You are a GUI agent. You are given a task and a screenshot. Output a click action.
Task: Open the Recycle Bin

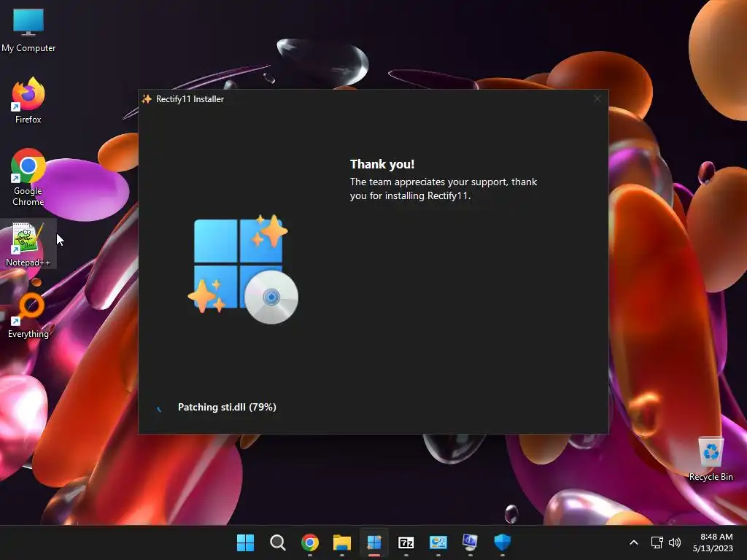pyautogui.click(x=711, y=459)
